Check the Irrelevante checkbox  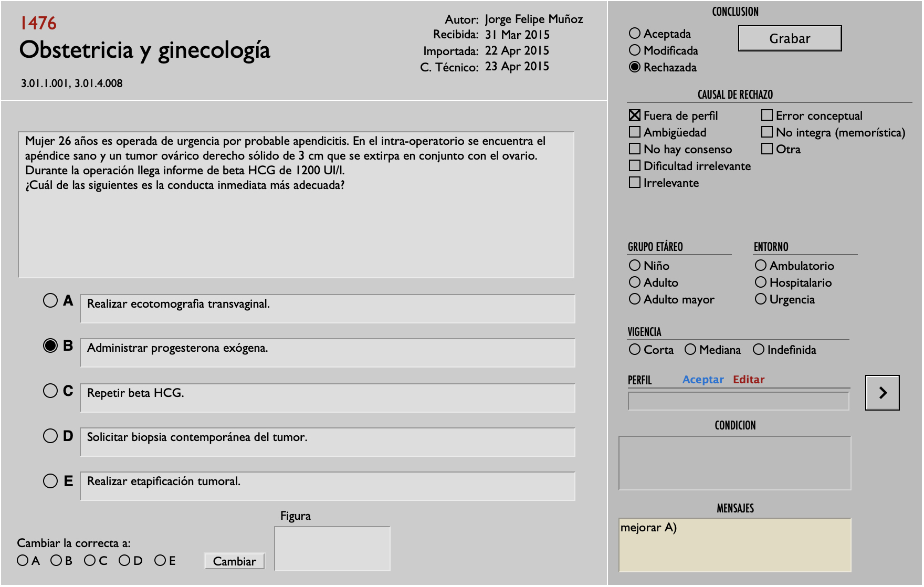tap(635, 183)
